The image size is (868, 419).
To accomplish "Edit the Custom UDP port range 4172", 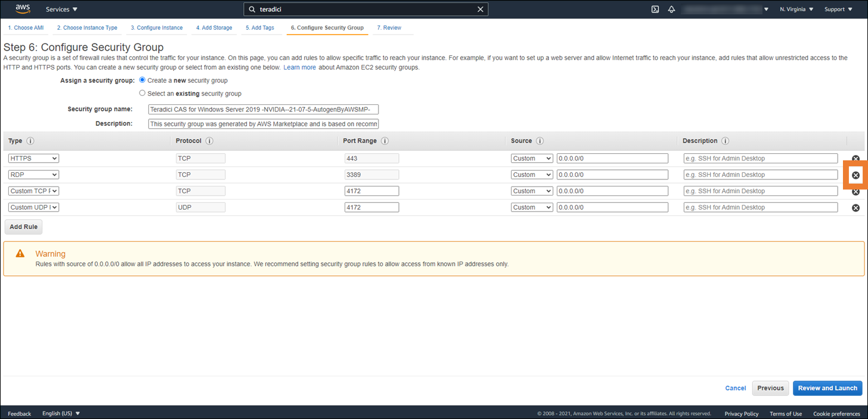I will click(372, 207).
